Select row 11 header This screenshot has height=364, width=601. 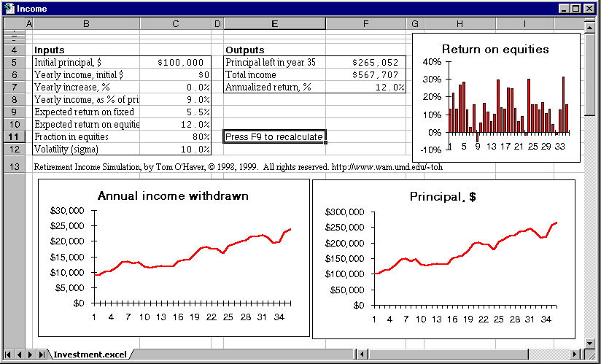point(15,137)
